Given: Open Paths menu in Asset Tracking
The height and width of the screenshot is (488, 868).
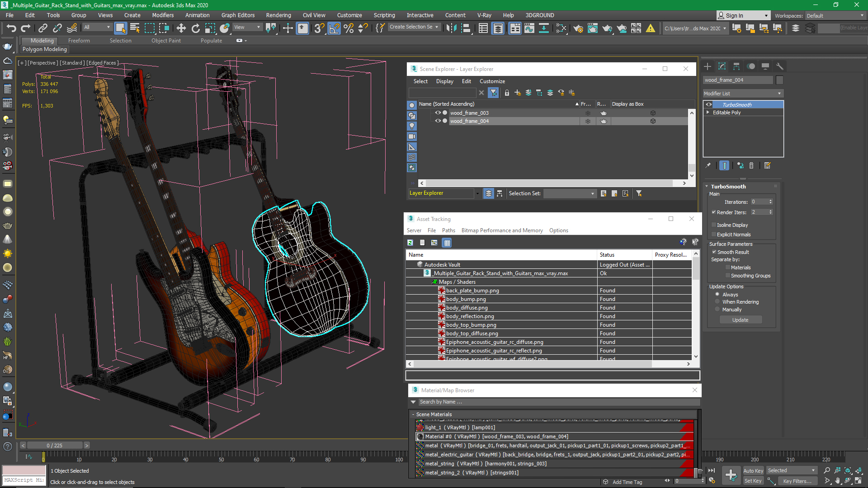Looking at the screenshot, I should 448,230.
